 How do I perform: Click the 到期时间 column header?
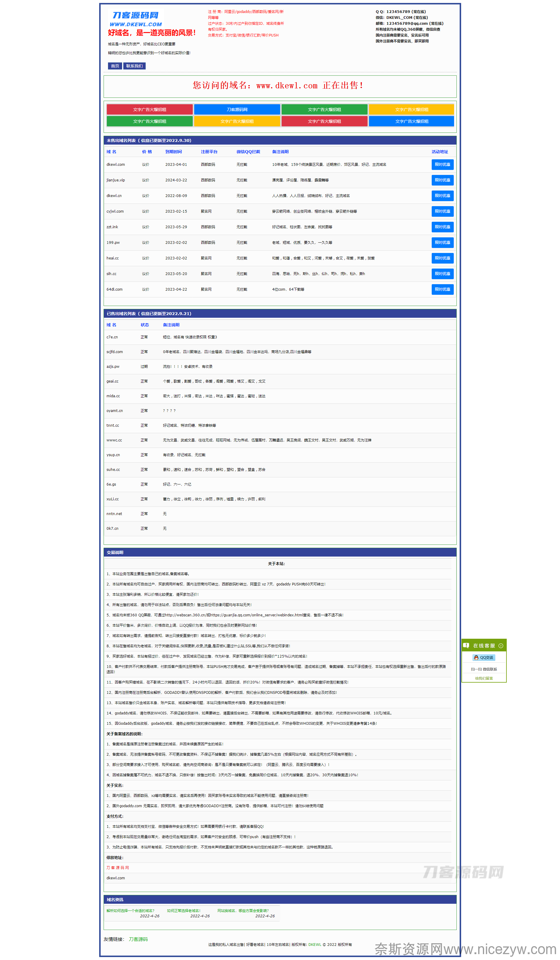tap(174, 152)
